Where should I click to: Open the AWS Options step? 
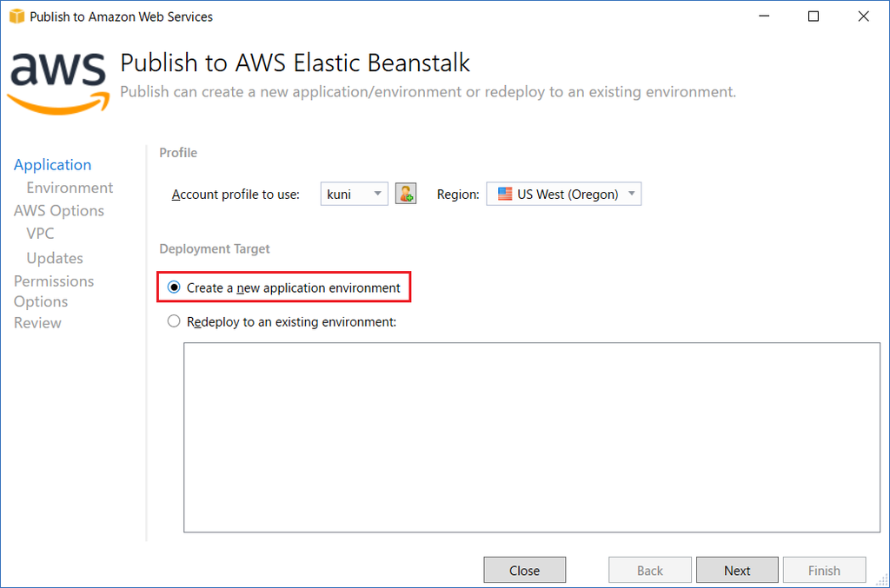click(59, 211)
